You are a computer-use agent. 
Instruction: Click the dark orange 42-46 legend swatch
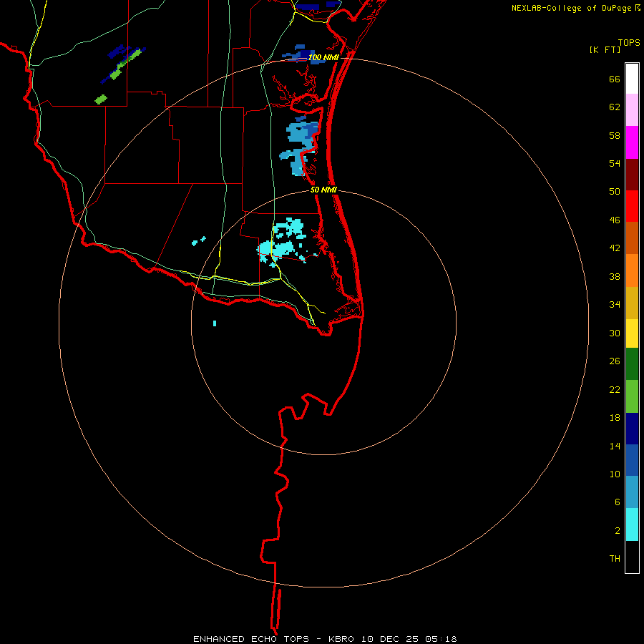(632, 238)
